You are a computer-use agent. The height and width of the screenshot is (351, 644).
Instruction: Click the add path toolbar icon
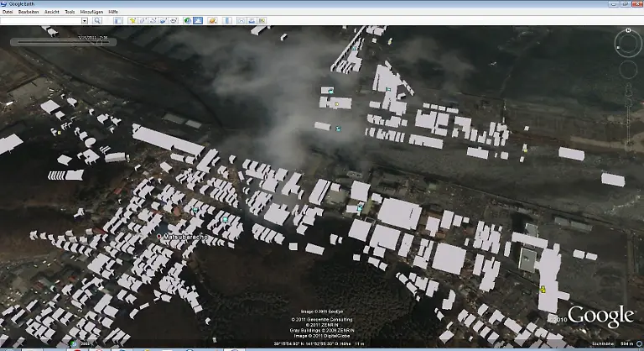click(154, 21)
